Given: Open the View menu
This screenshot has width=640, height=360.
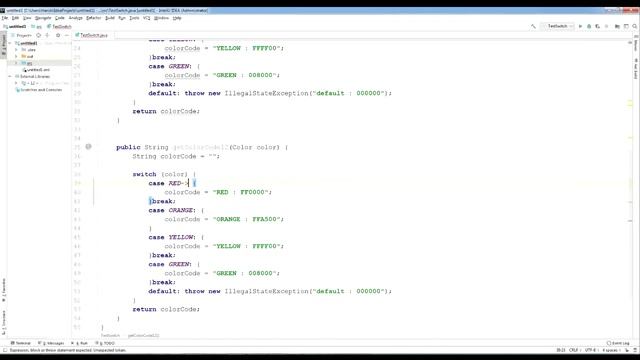Looking at the screenshot, I should 27,18.
